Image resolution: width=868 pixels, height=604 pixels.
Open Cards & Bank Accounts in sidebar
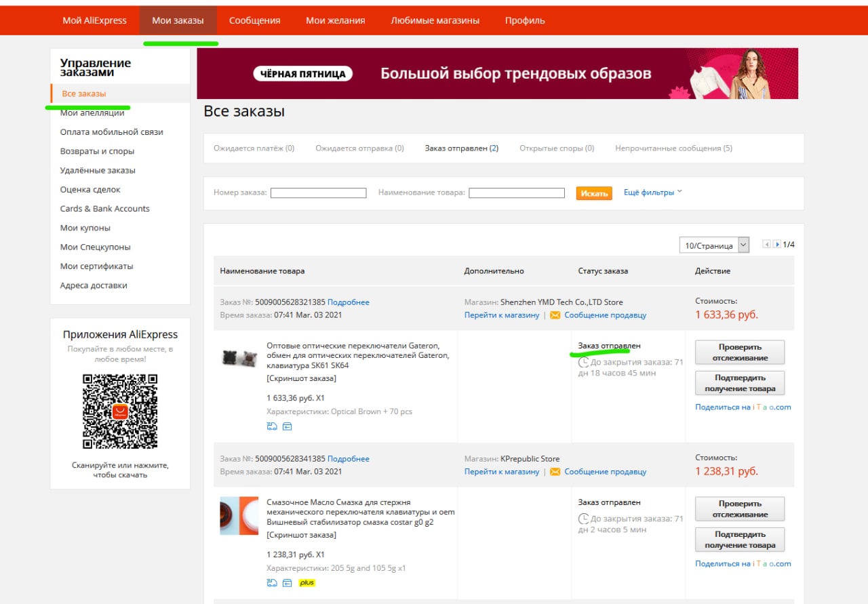coord(105,209)
